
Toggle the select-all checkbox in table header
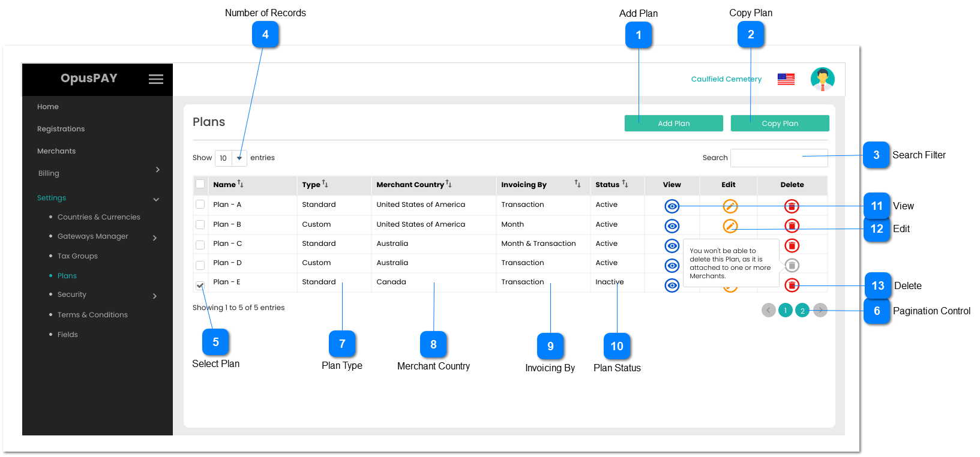[200, 184]
